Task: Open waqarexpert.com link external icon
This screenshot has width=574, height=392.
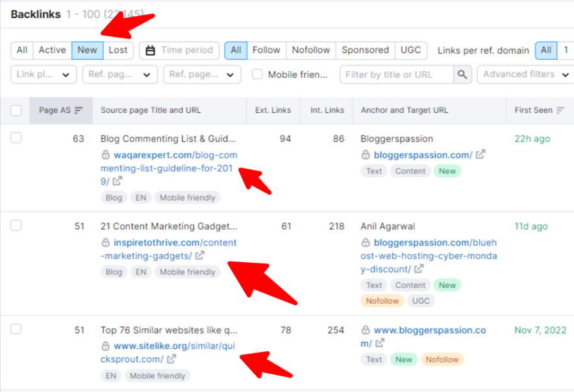Action: [x=117, y=181]
